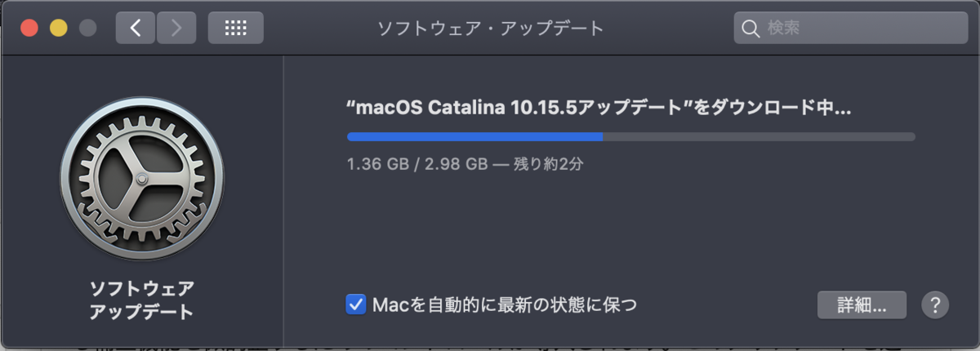Click into the 検索 search field
This screenshot has height=351, width=980.
pyautogui.click(x=851, y=29)
